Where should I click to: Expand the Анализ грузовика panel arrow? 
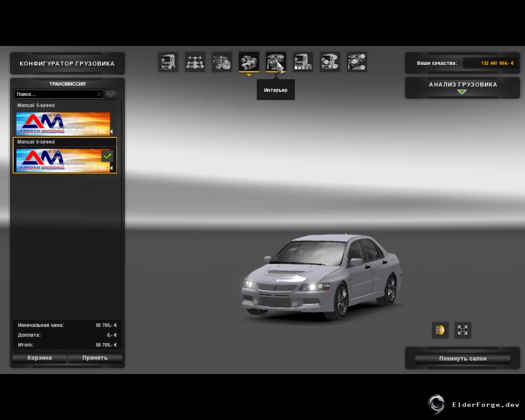coord(462,92)
